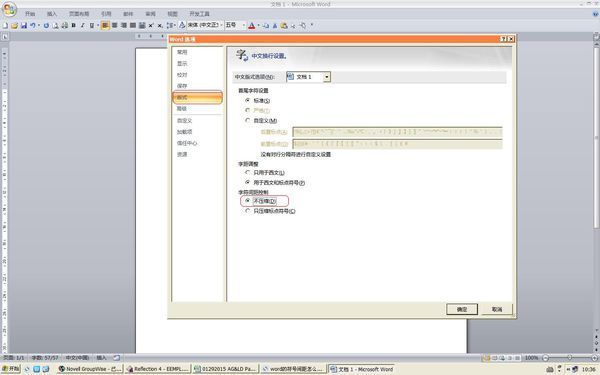The height and width of the screenshot is (375, 600).
Task: Click the Subscript icon
Action: tap(160, 26)
